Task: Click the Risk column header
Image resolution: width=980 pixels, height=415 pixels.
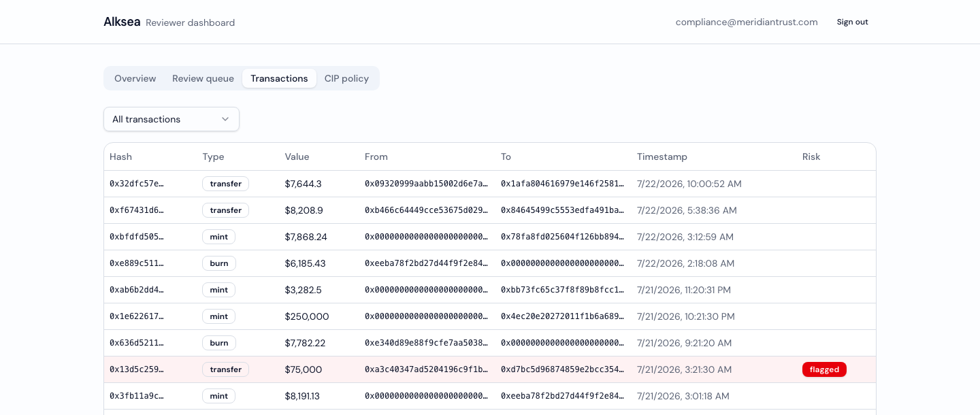Action: [x=811, y=156]
